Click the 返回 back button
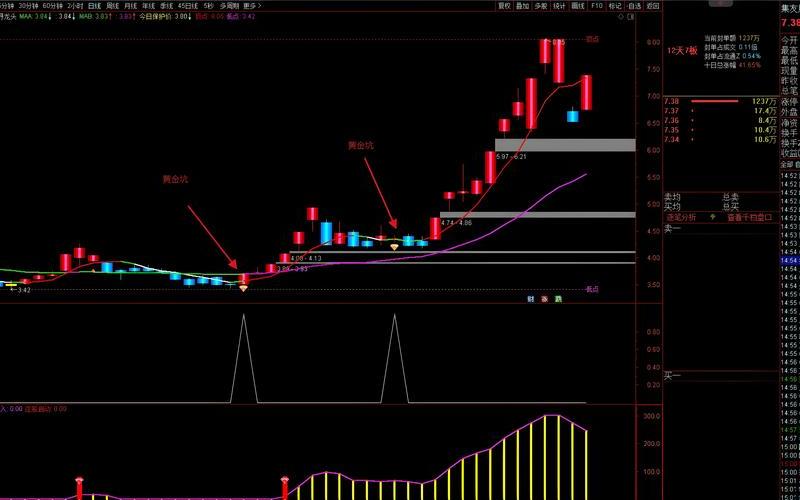This screenshot has width=800, height=500. pos(653,6)
